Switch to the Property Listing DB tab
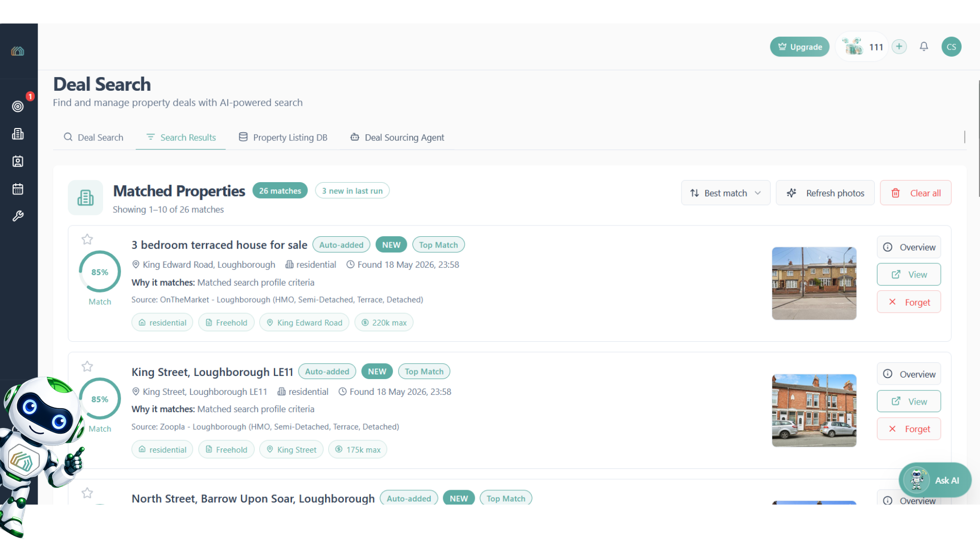Viewport: 980px width, 551px height. (x=283, y=137)
